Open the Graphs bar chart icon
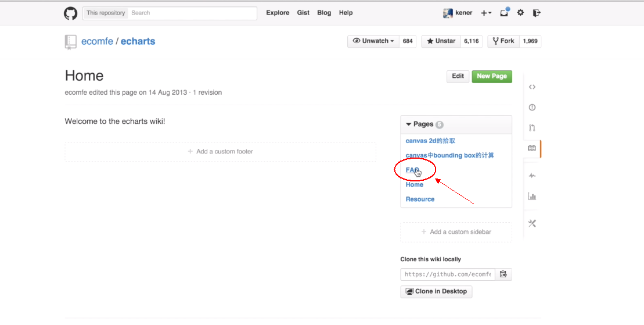 click(x=532, y=197)
